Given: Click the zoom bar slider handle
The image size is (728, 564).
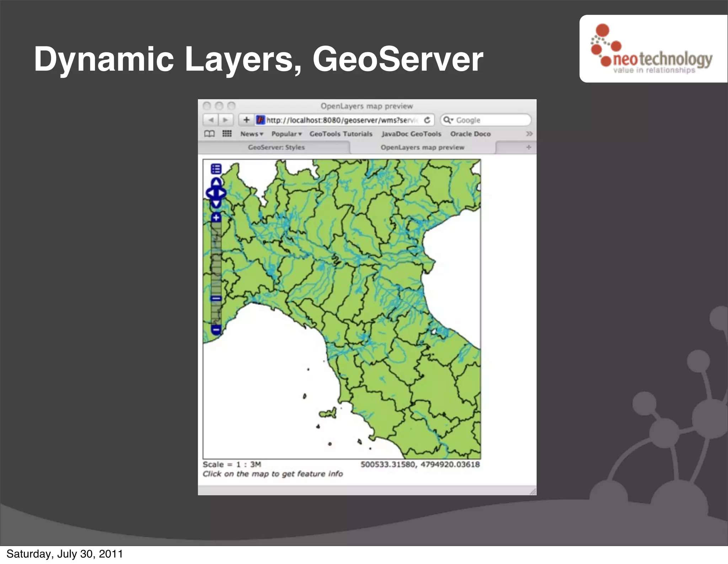Looking at the screenshot, I should pos(216,298).
